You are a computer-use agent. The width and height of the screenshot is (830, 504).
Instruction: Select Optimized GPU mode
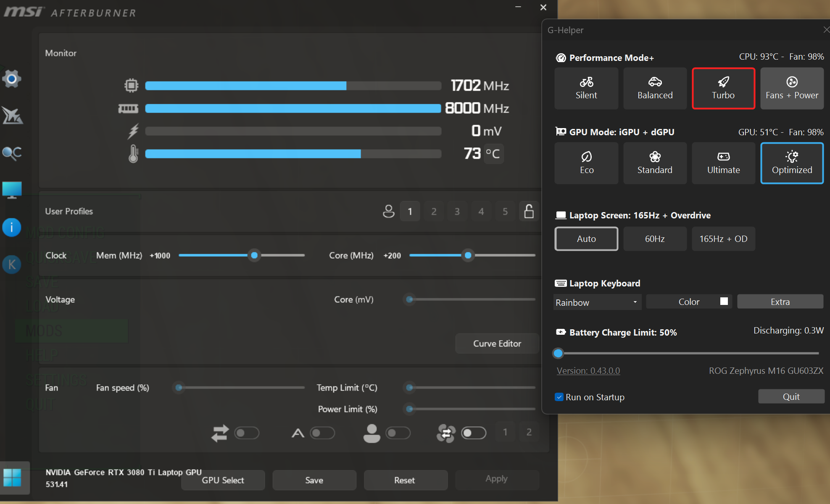point(792,163)
